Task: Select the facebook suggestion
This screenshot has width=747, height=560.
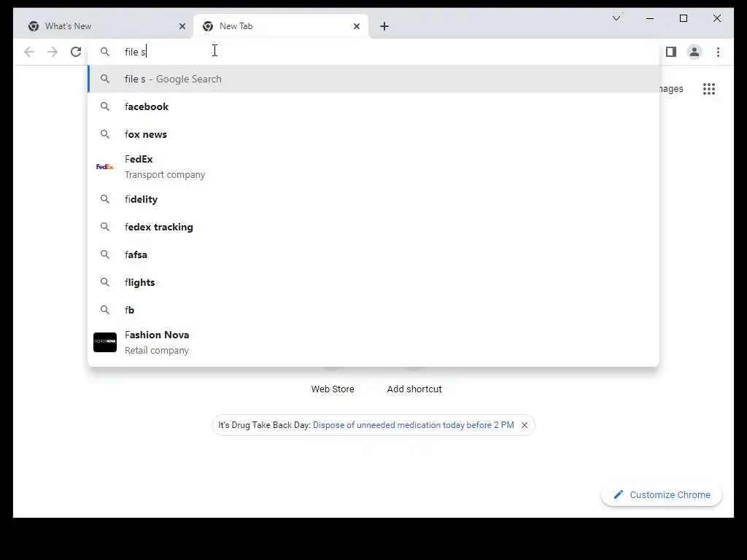Action: pos(373,106)
